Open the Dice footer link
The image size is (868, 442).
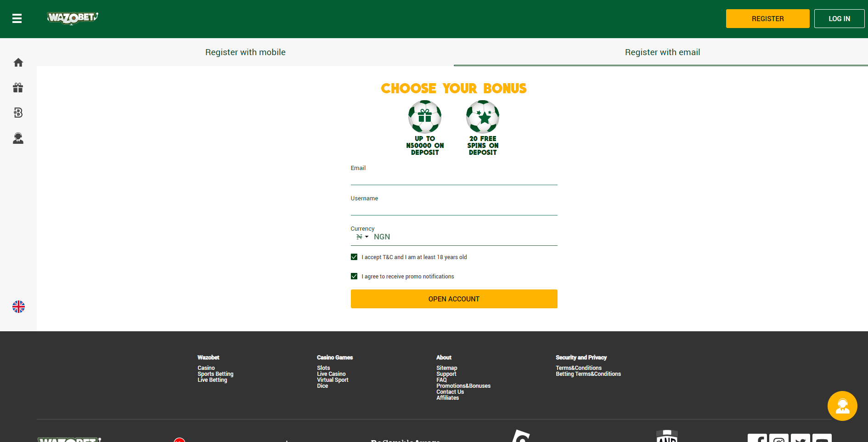point(322,386)
